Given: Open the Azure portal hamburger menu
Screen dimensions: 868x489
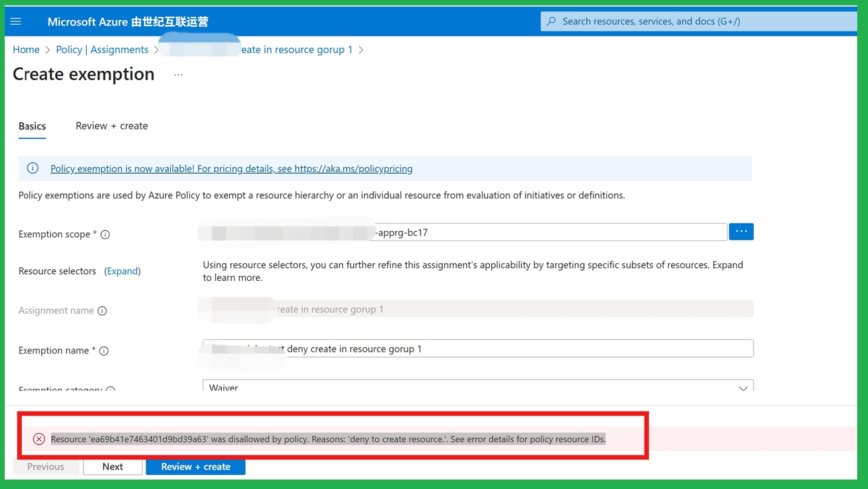Looking at the screenshot, I should pos(15,21).
